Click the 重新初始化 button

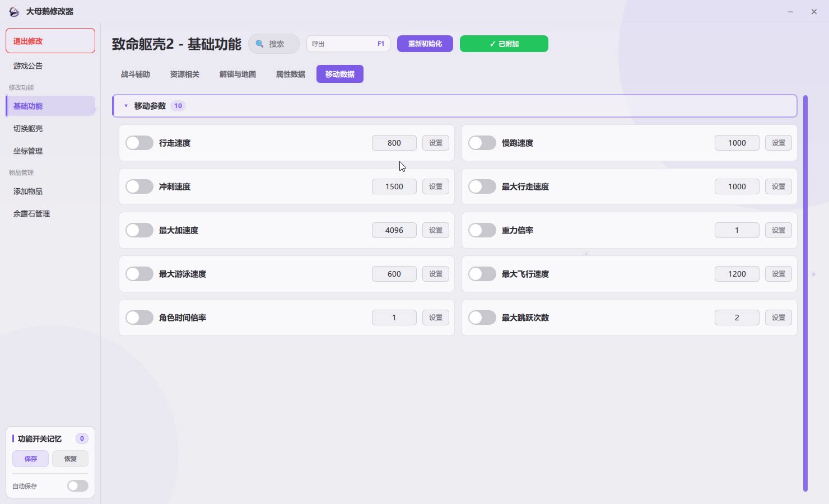[425, 44]
